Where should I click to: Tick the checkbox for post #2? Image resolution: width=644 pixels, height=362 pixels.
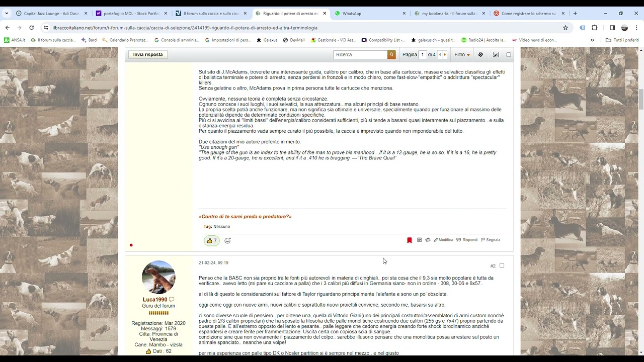pyautogui.click(x=502, y=265)
